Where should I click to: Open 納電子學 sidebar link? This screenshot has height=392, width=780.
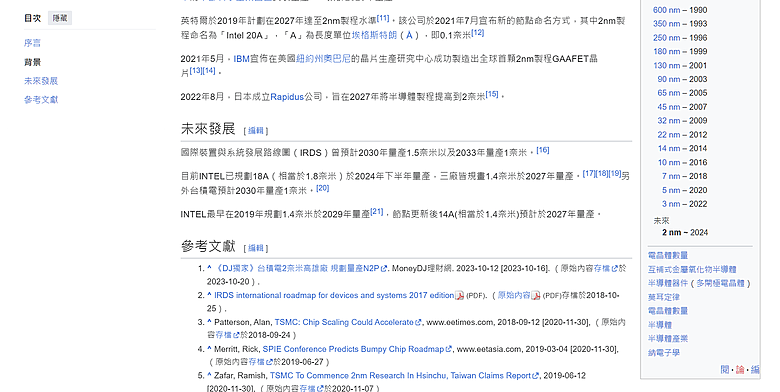[x=664, y=353]
